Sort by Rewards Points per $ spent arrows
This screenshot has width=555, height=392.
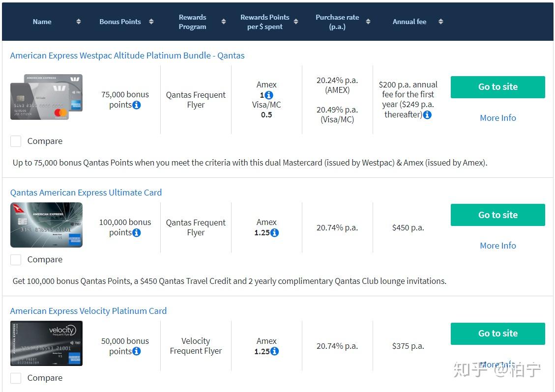[296, 22]
